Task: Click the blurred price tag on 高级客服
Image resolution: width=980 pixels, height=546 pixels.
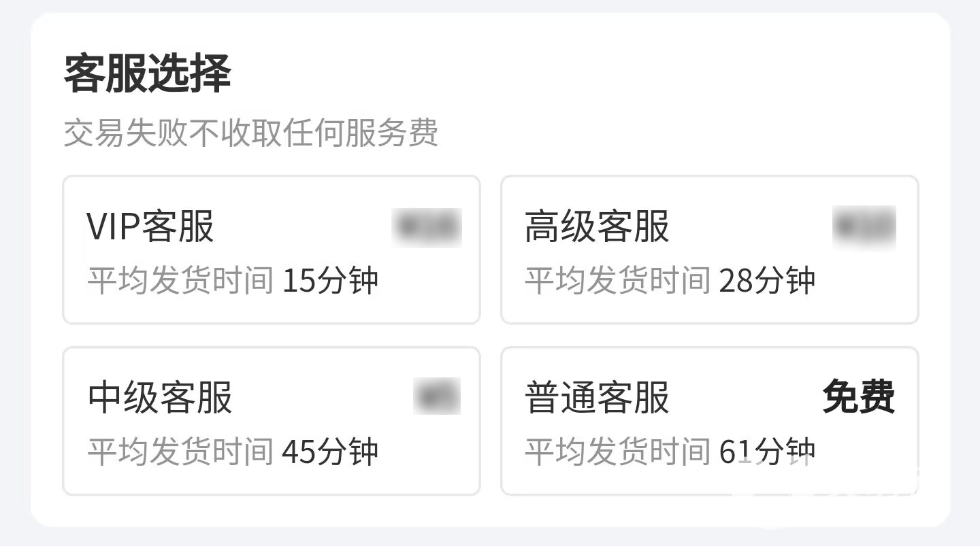Action: 864,227
